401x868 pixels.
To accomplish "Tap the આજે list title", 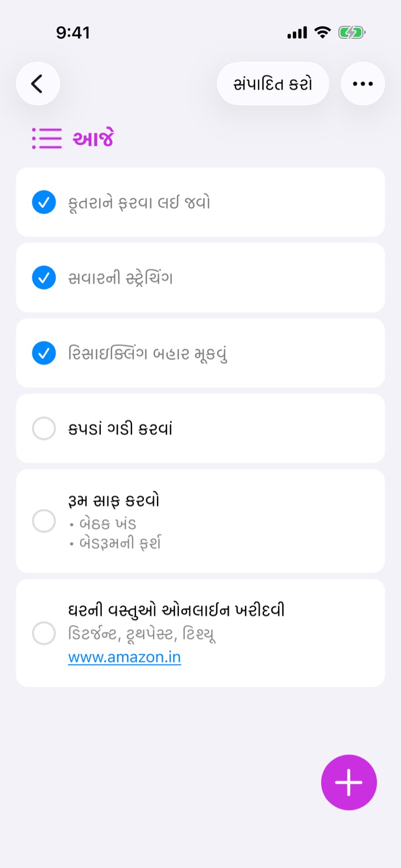I will tap(93, 138).
